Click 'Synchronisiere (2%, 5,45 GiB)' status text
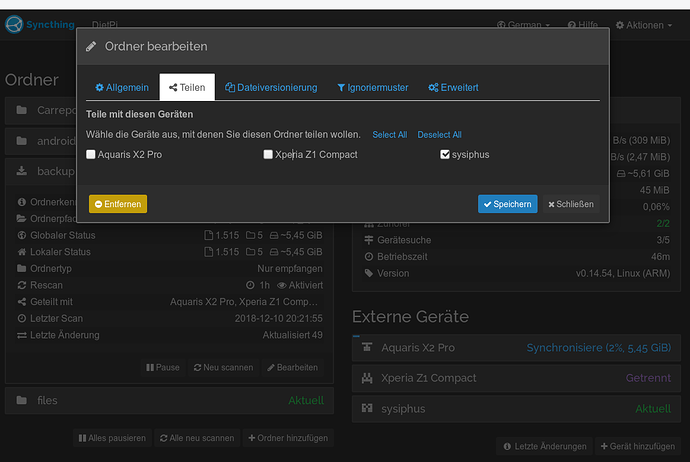 coord(598,348)
